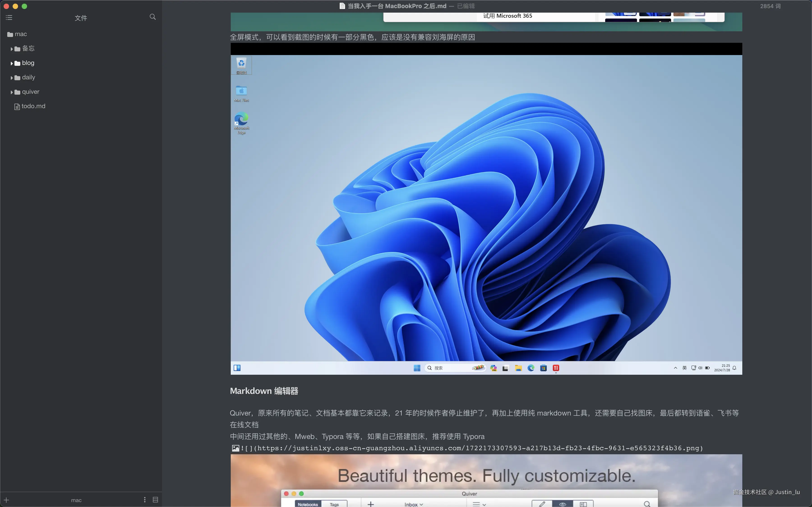Expand the daily folder

(12, 78)
